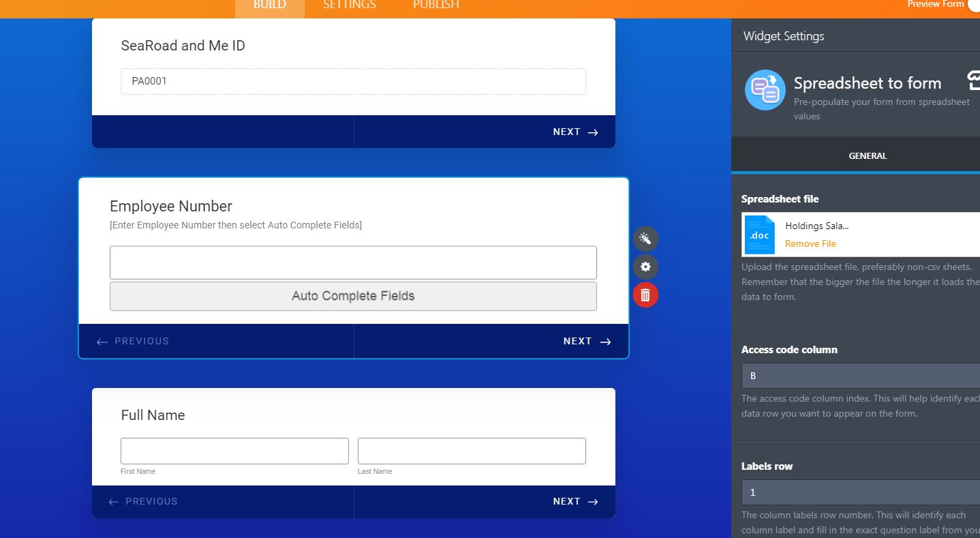
Task: Click the Spreadsheet to form widget icon
Action: (765, 90)
